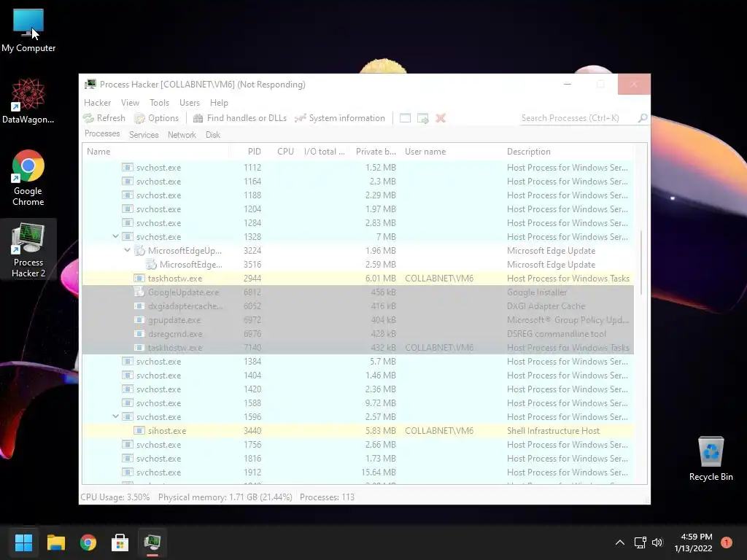Open the Windows Start menu
This screenshot has width=747, height=560.
[x=23, y=542]
